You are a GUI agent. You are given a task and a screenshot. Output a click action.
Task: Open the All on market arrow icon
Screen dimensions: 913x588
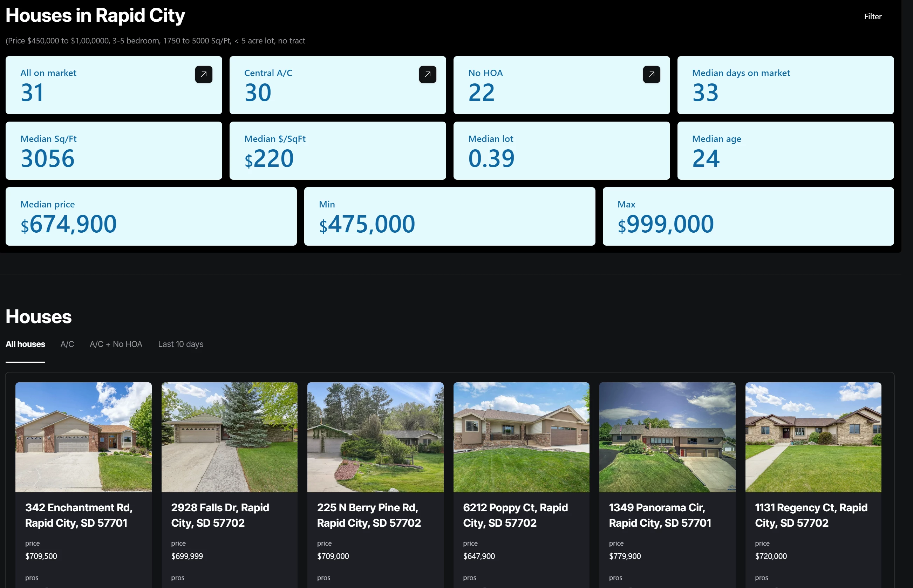click(204, 74)
